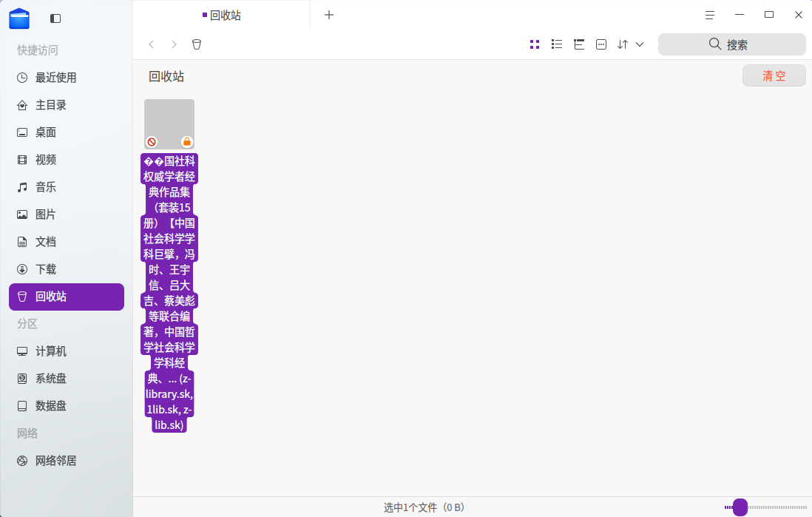Go forward with the right arrow

[x=174, y=44]
